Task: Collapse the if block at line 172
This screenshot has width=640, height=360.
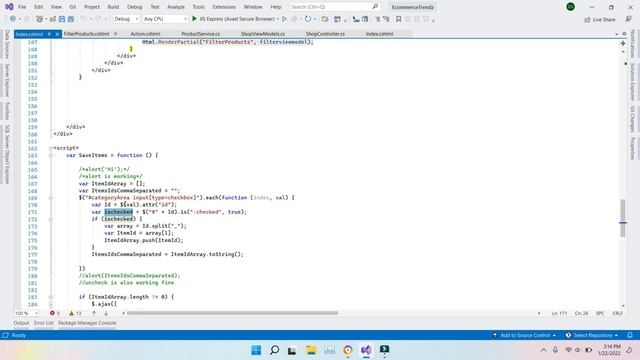Action: point(51,219)
